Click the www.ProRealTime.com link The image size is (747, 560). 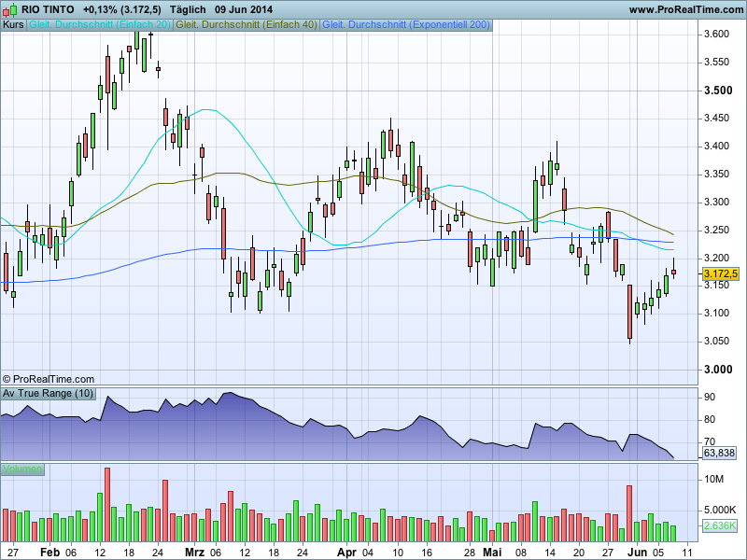[686, 9]
